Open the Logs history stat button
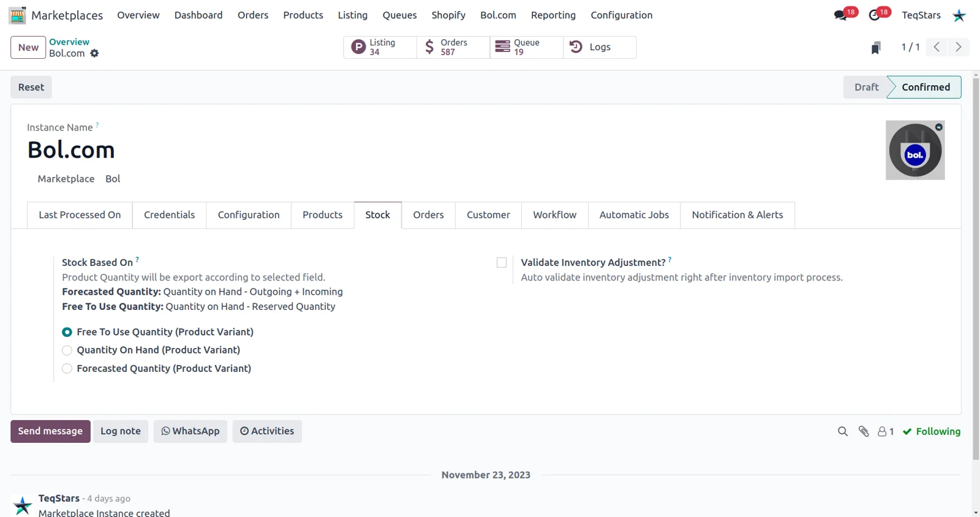Image resolution: width=980 pixels, height=517 pixels. (x=600, y=47)
